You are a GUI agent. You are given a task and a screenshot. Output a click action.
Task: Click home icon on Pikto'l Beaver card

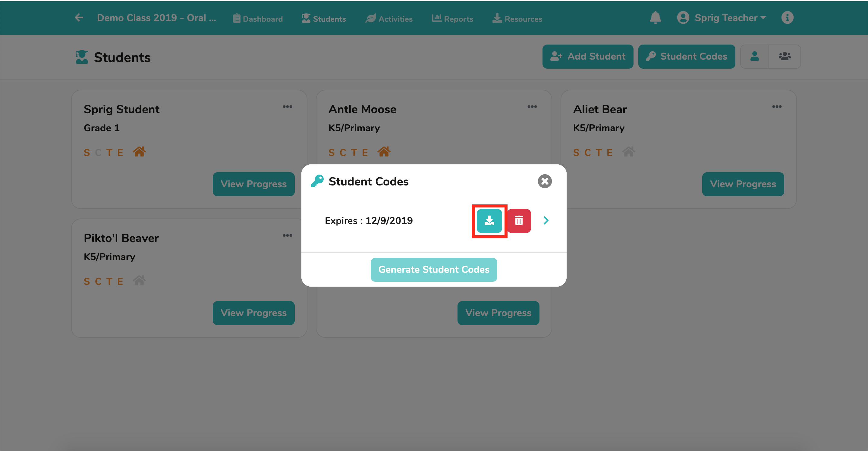139,281
